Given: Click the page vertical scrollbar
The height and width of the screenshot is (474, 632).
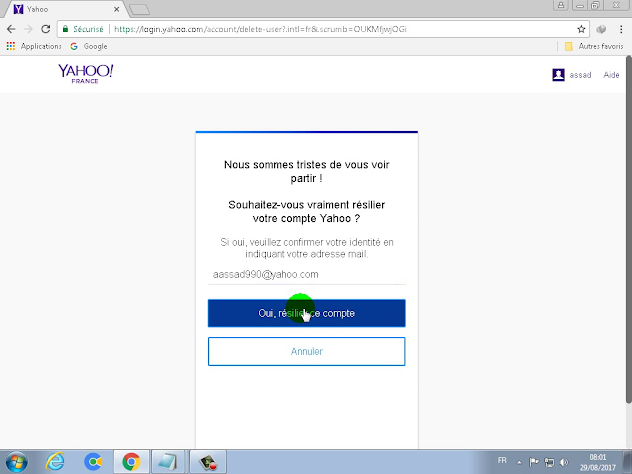Looking at the screenshot, I should pyautogui.click(x=628, y=230).
